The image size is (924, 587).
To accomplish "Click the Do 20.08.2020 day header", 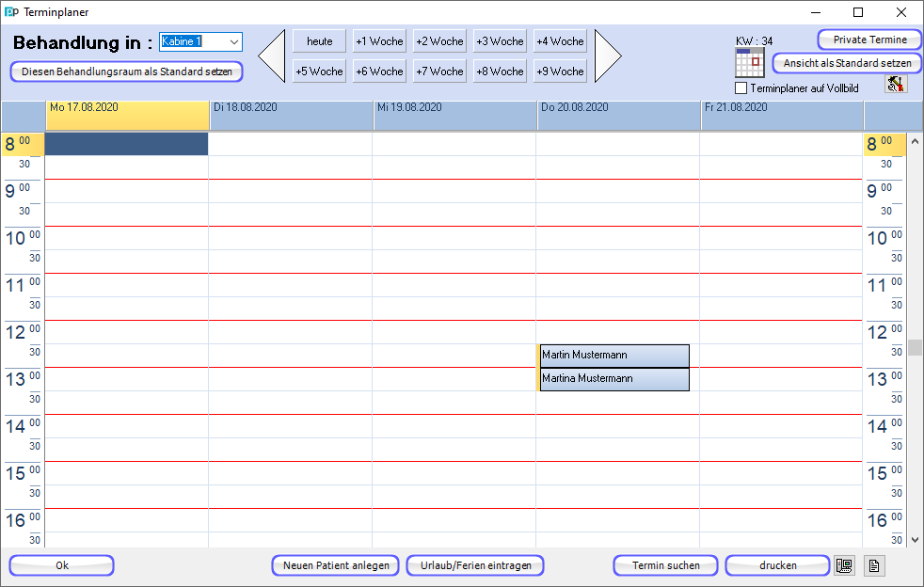I will coord(619,115).
